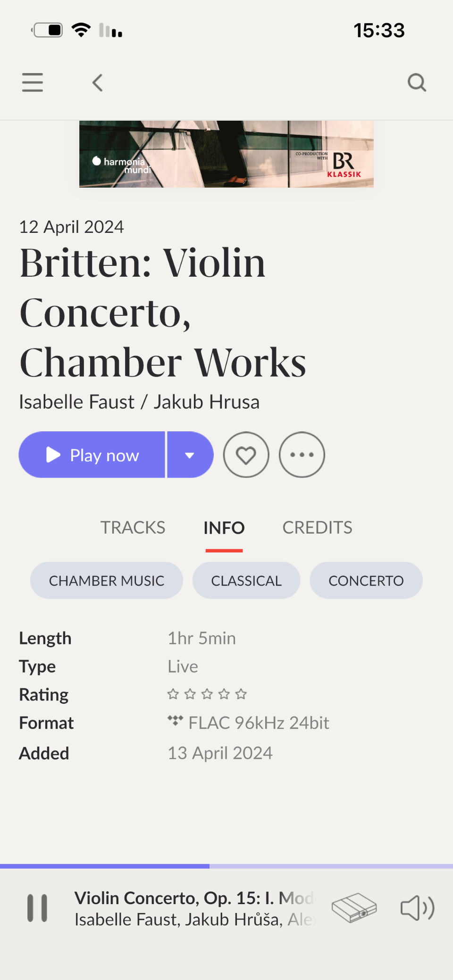Viewport: 453px width, 980px height.
Task: Expand Play now dropdown arrow
Action: click(x=190, y=455)
